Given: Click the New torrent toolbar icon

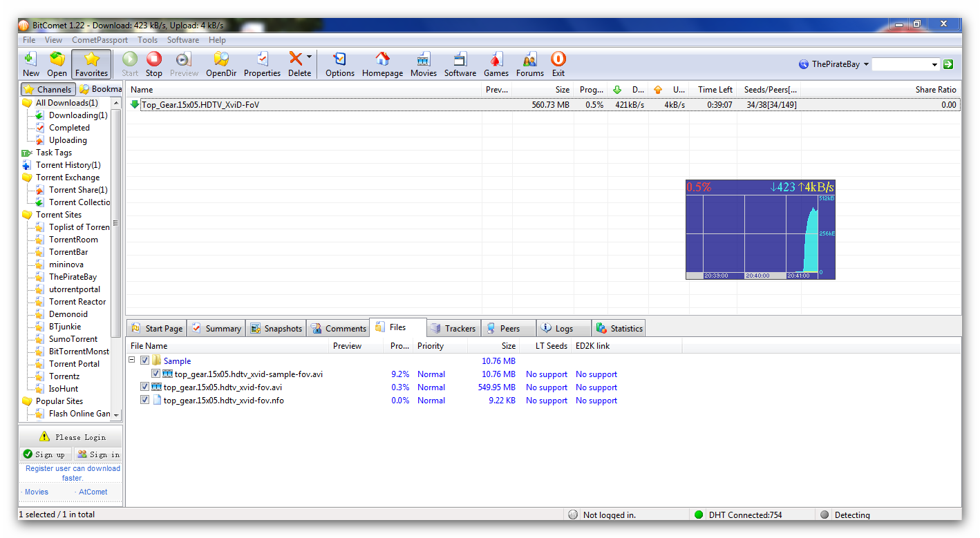Looking at the screenshot, I should pos(30,64).
